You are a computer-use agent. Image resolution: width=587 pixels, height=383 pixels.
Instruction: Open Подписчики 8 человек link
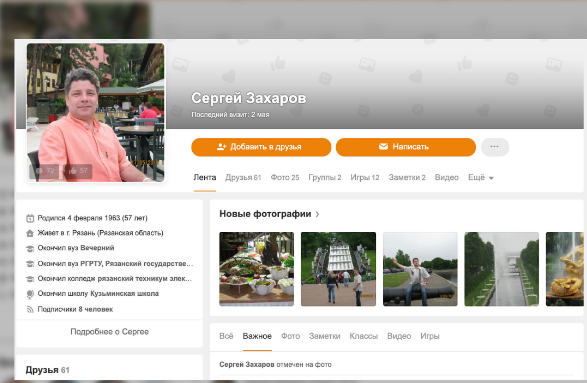[75, 309]
